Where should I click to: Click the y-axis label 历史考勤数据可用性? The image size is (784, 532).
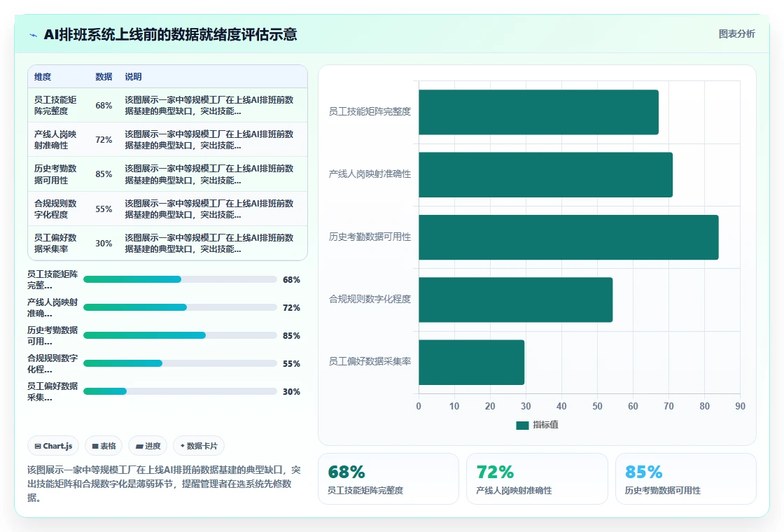370,237
